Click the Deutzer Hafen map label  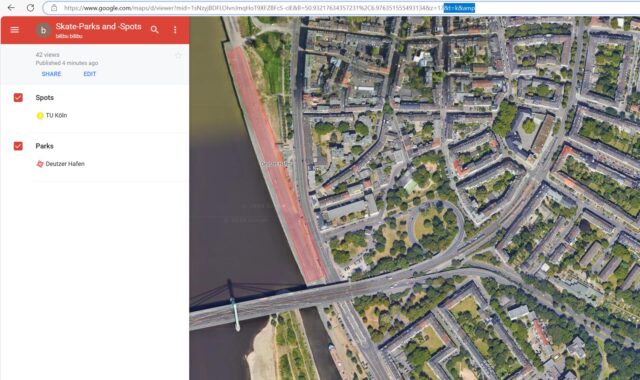point(276,164)
